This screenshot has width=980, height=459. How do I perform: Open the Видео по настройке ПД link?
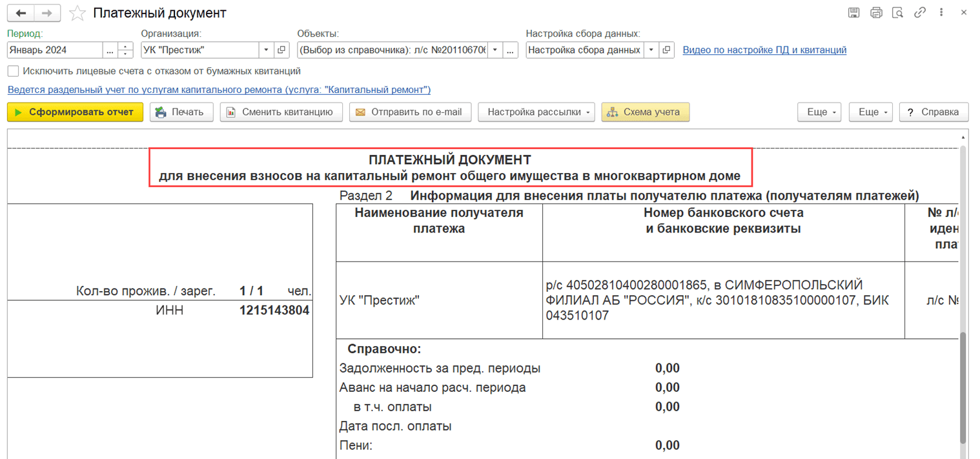764,50
